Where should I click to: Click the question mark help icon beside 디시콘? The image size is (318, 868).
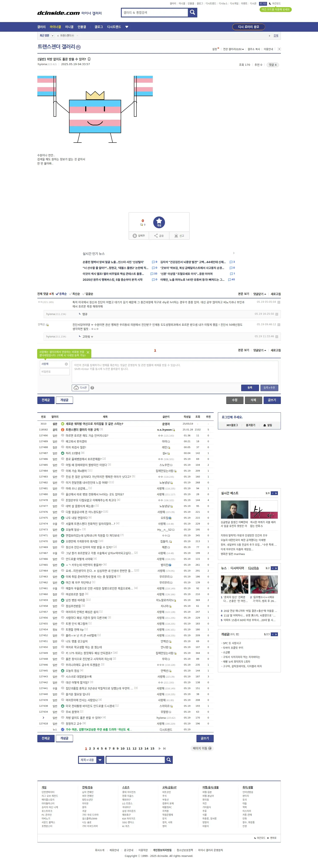[92, 388]
